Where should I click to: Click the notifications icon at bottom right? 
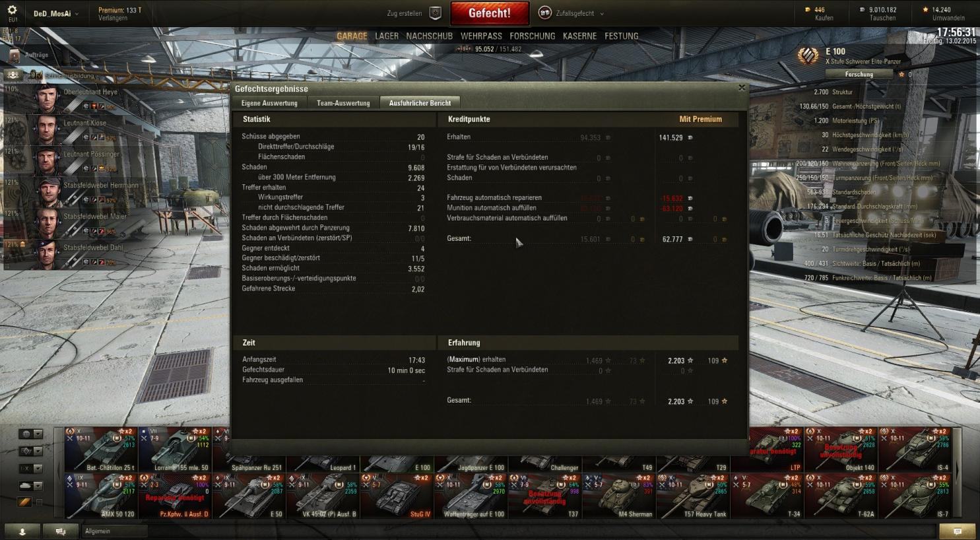pyautogui.click(x=958, y=531)
